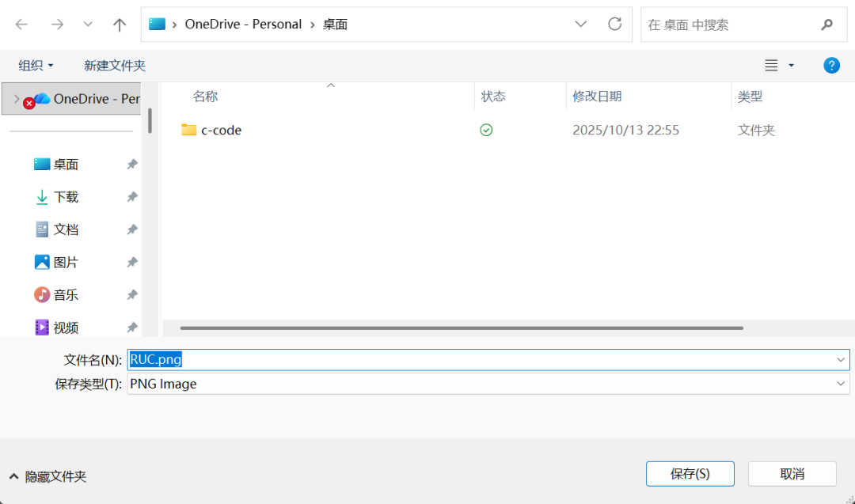Open the 组织 menu

coord(36,66)
